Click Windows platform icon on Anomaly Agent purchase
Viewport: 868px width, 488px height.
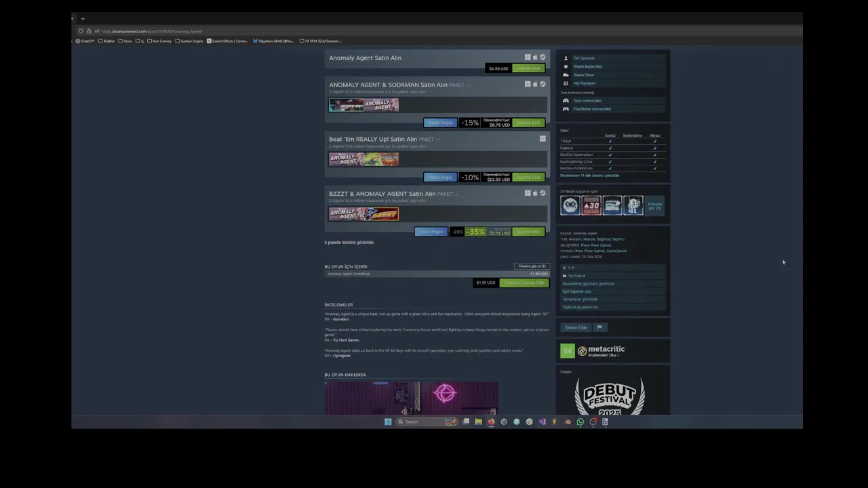point(528,58)
